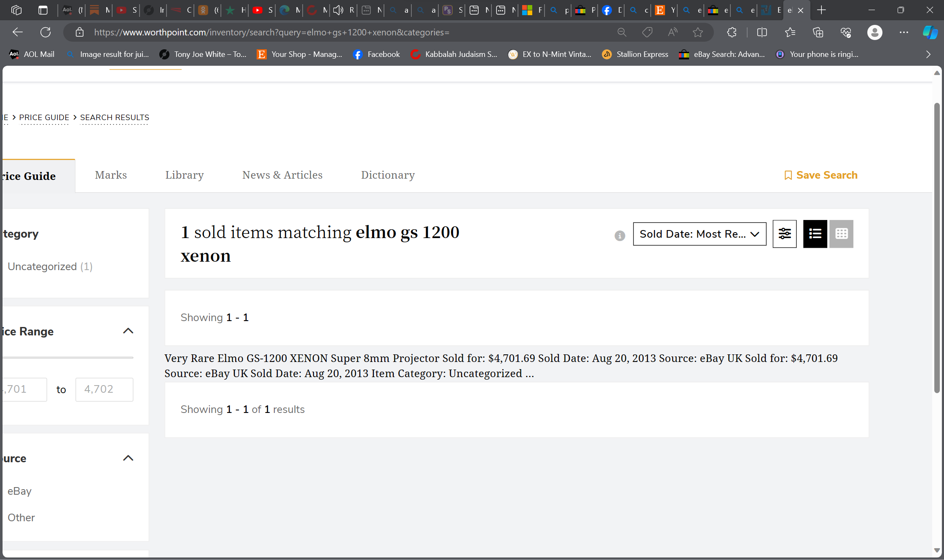Open the filter sliders button
The image size is (944, 560).
tap(785, 234)
